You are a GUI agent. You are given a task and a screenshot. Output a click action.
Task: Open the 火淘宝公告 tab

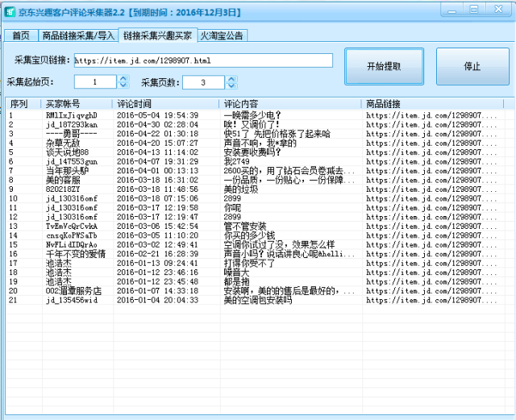(222, 35)
